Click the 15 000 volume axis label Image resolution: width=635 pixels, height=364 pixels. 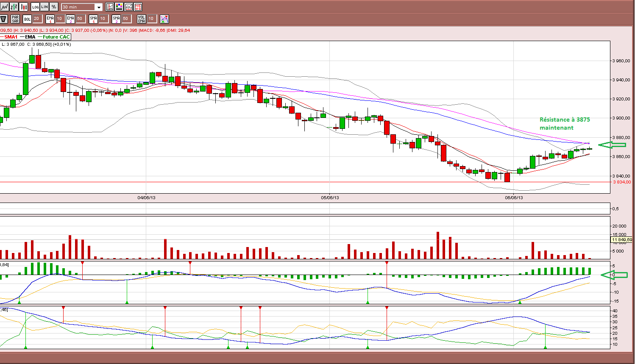tap(620, 234)
